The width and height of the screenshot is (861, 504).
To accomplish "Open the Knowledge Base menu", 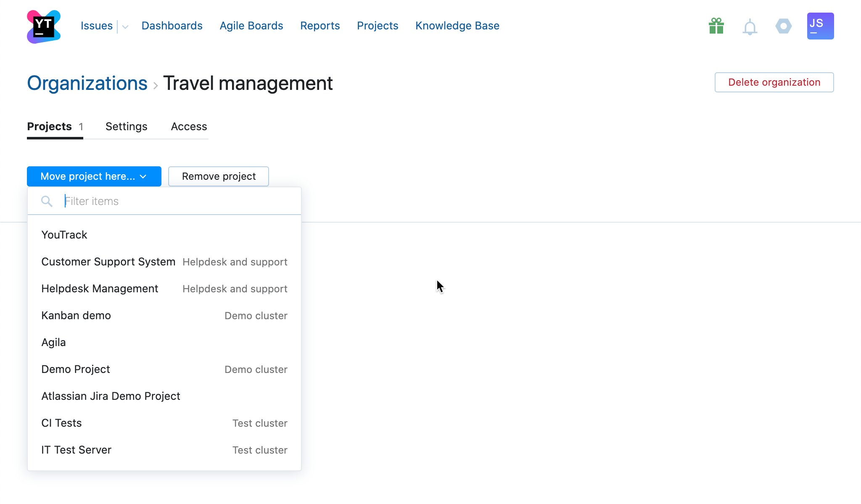I will click(x=457, y=26).
